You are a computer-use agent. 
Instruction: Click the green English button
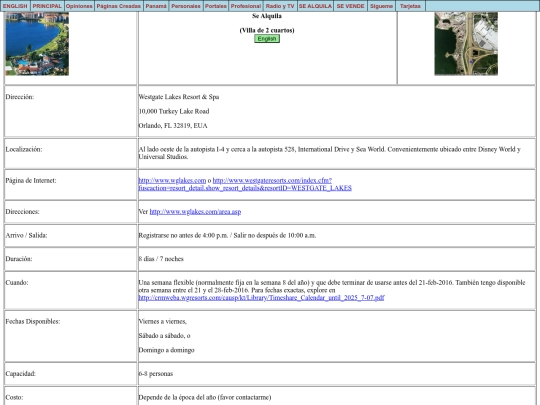(267, 39)
